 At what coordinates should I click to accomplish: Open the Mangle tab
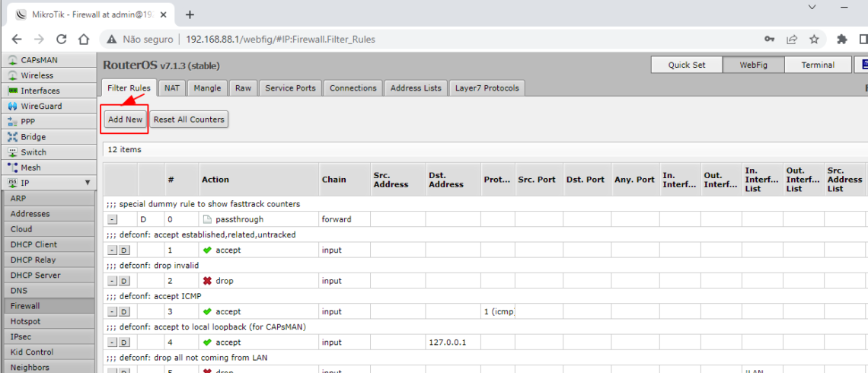pos(208,88)
